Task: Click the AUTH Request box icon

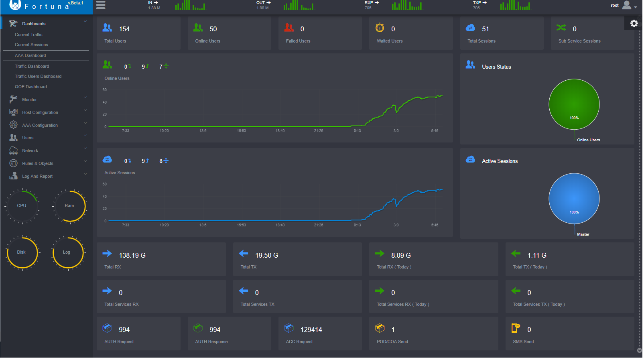Action: pos(108,328)
